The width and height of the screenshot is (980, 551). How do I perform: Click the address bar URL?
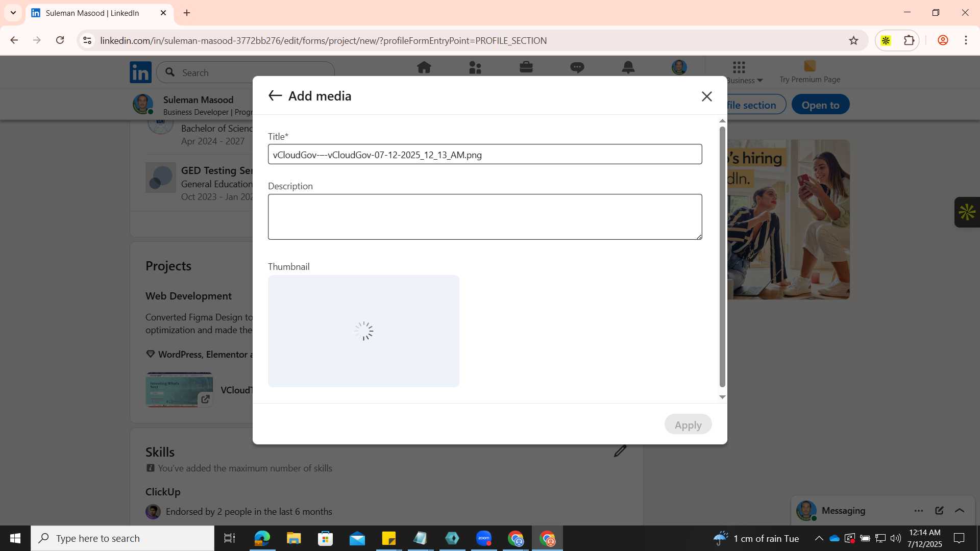pyautogui.click(x=323, y=40)
